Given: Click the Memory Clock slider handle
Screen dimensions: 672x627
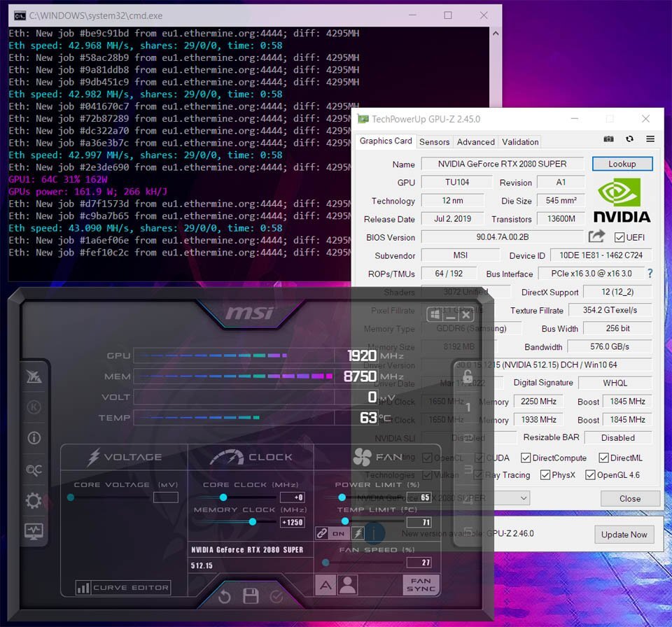Looking at the screenshot, I should pos(253,521).
